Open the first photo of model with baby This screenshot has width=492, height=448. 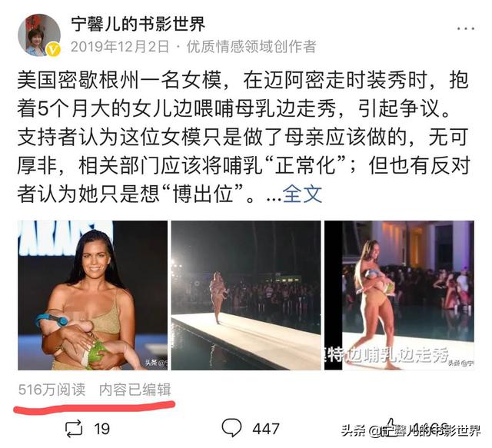point(92,295)
